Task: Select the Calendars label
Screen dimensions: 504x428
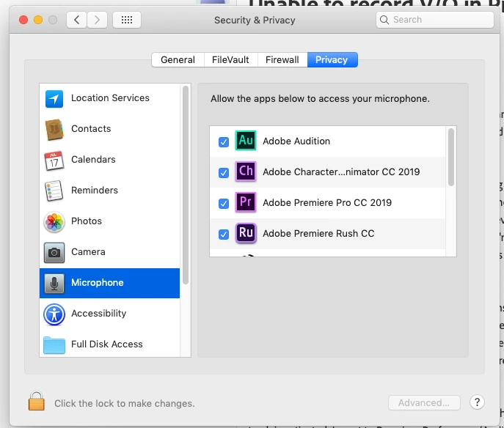Action: coord(93,160)
